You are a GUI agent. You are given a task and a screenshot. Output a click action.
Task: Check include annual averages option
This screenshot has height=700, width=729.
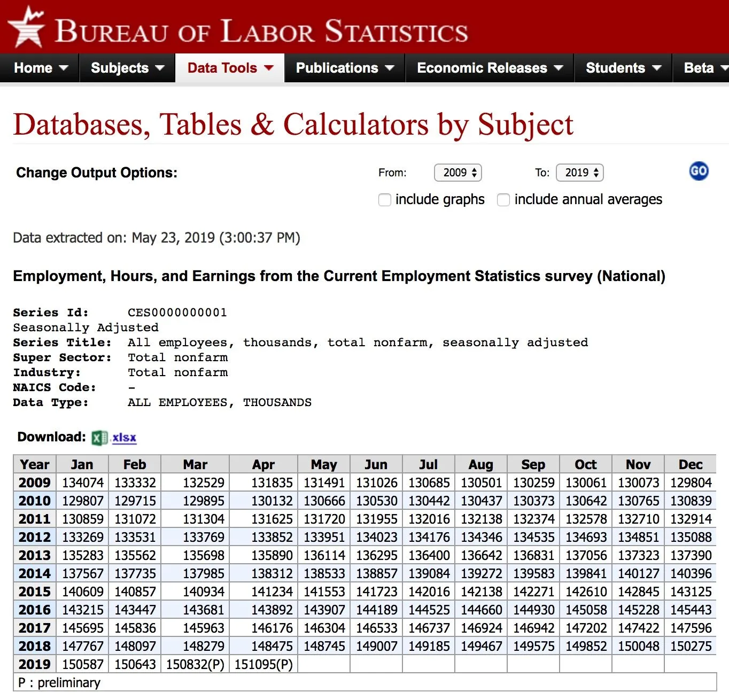503,200
